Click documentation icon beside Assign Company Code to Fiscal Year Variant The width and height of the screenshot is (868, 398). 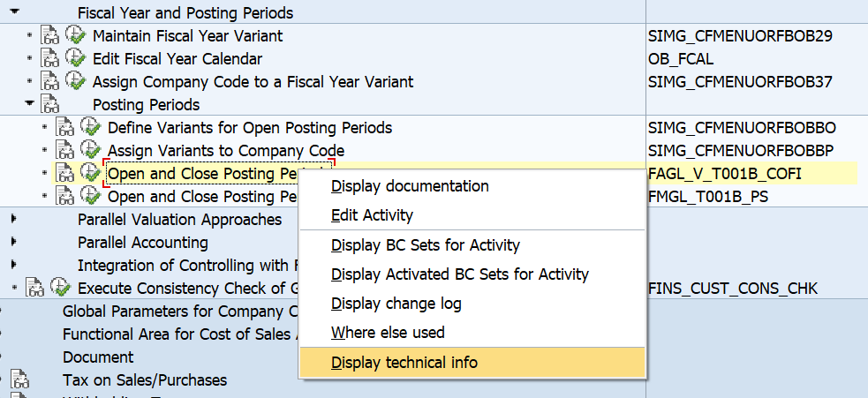tap(50, 82)
